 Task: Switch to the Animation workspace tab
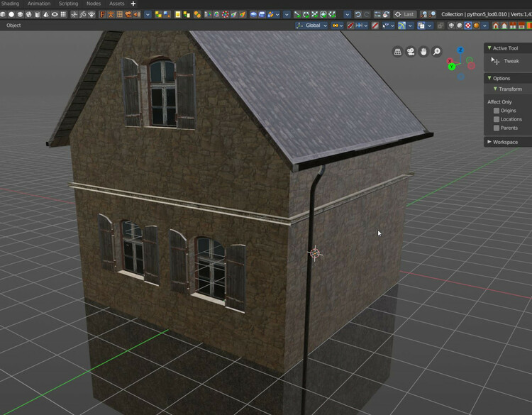coord(39,4)
